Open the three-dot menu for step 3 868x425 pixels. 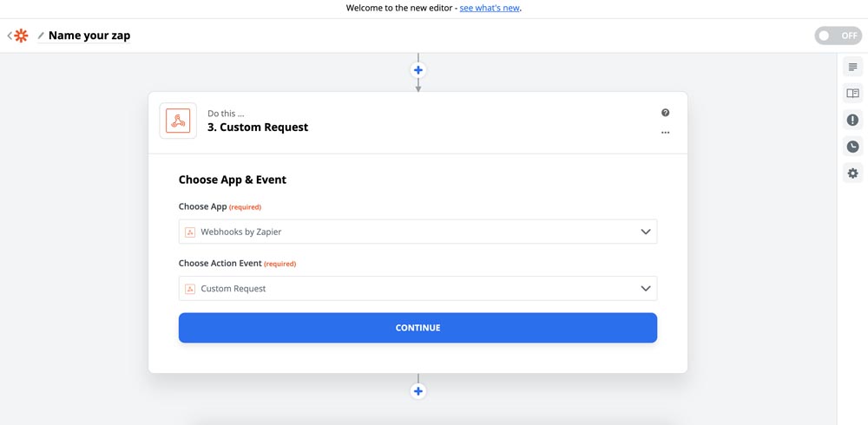click(x=666, y=133)
